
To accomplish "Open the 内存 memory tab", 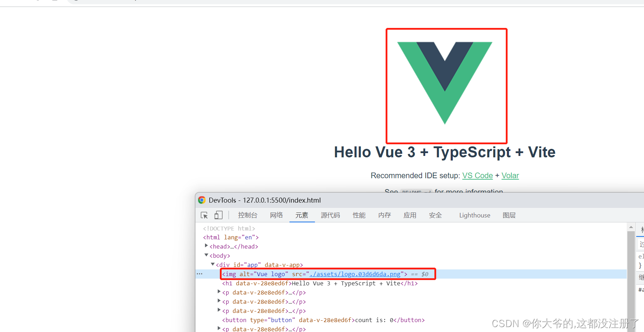I will (385, 215).
